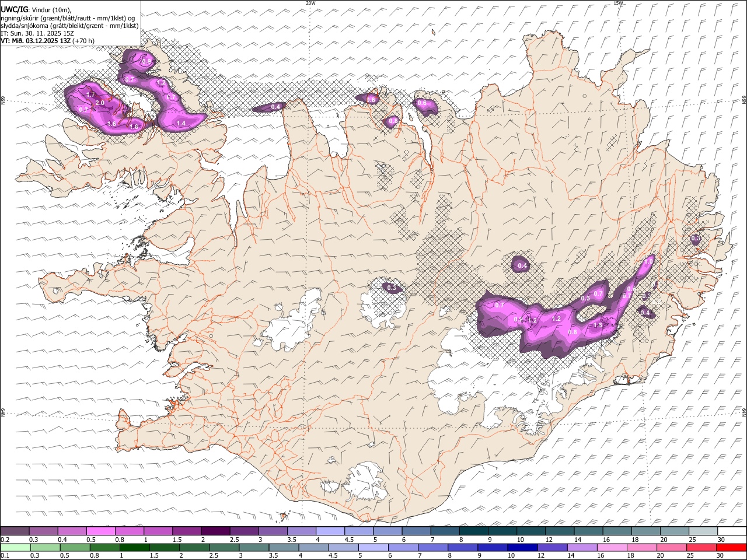Select the light pink 16–18 swatch in bottom legend row
Image resolution: width=747 pixels, height=560 pixels.
(x=611, y=547)
